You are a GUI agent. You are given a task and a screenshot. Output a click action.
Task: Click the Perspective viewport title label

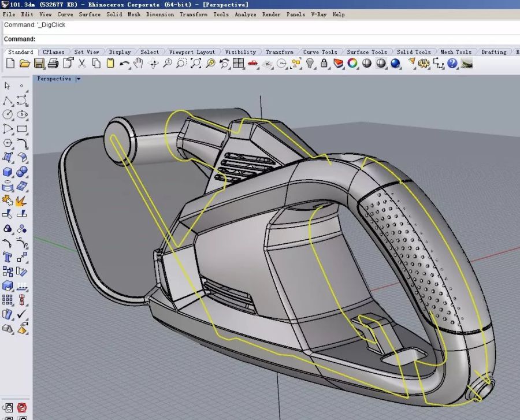(x=54, y=79)
